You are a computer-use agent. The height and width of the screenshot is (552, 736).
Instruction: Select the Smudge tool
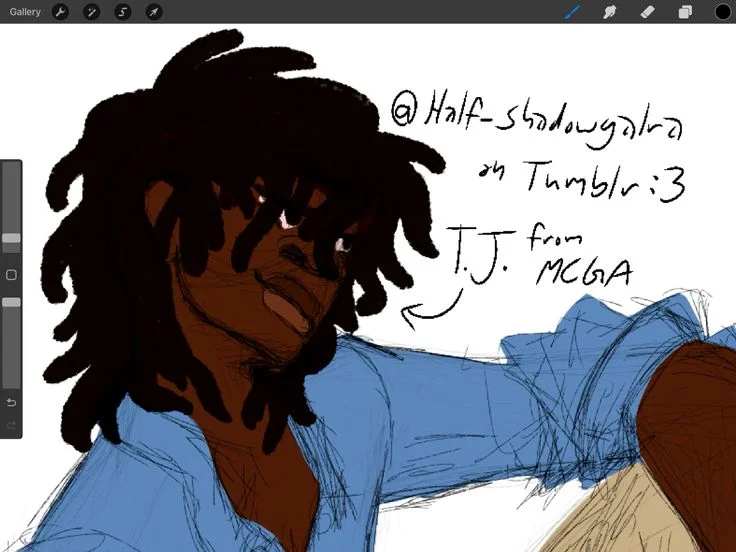coord(609,12)
